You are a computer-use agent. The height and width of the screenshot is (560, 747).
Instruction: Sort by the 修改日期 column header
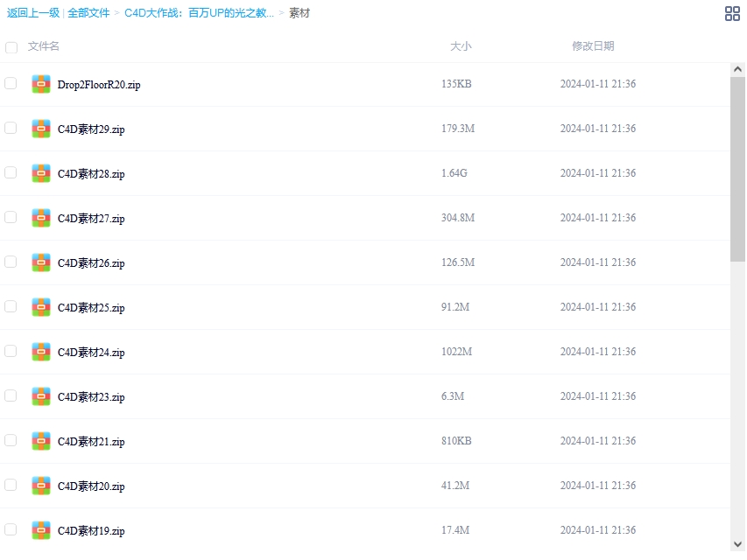point(593,46)
